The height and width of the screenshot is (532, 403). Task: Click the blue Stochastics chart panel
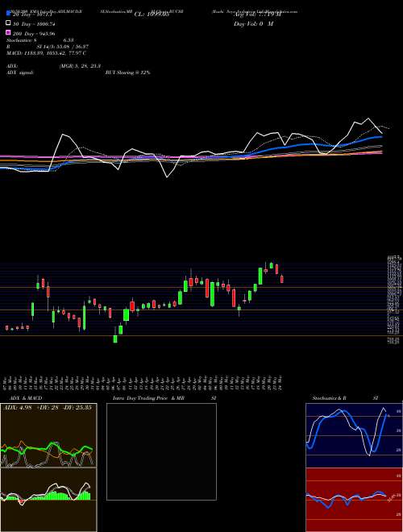tap(354, 435)
